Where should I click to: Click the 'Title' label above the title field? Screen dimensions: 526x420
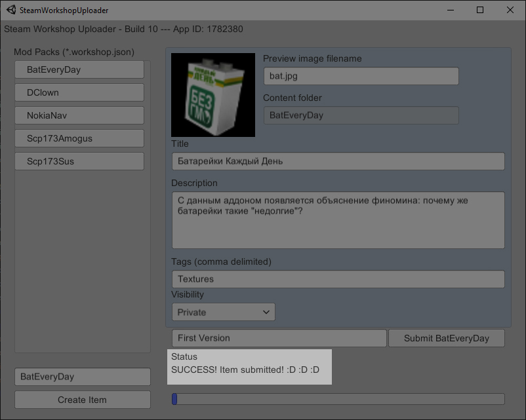[x=180, y=143]
